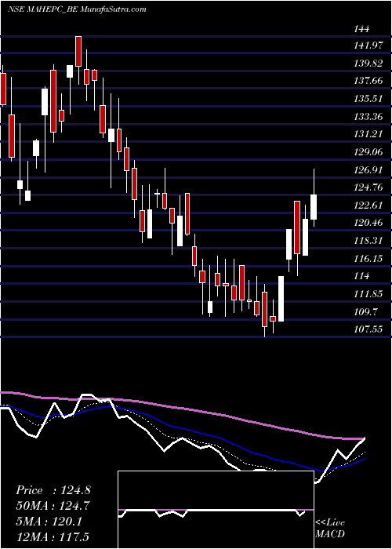This screenshot has height=549, width=392.
Task: Click the 12MA : 117.5 readout
Action: [x=53, y=537]
